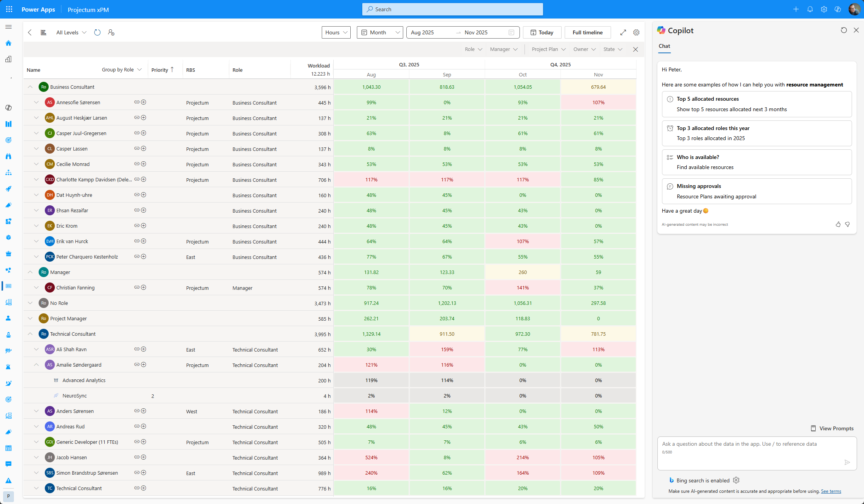Image resolution: width=864 pixels, height=504 pixels.
Task: Open Power Apps app launcher waffle
Action: coord(9,9)
